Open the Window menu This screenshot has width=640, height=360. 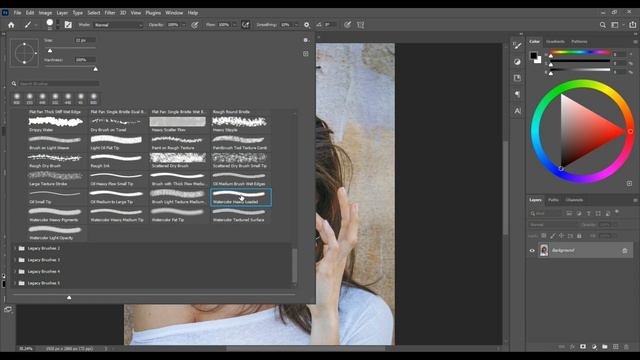click(x=174, y=13)
